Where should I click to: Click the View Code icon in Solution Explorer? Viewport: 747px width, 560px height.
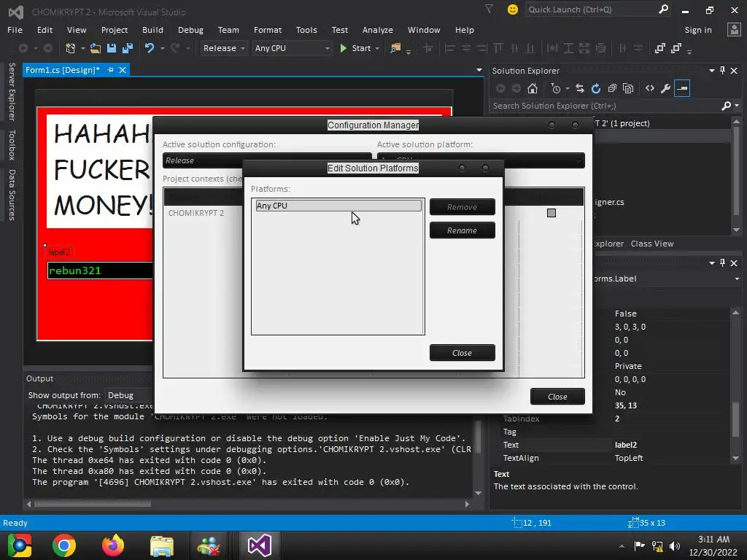(x=650, y=88)
